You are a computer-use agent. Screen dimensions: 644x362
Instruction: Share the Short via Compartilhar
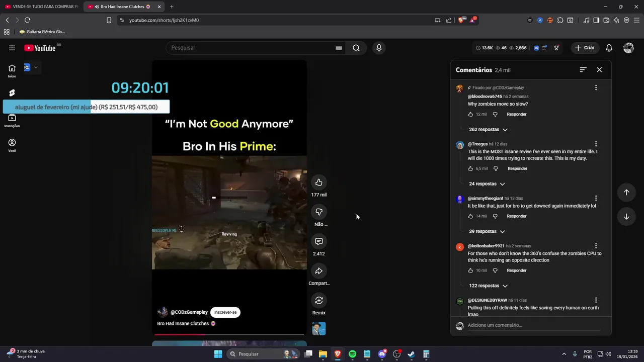[x=319, y=271]
